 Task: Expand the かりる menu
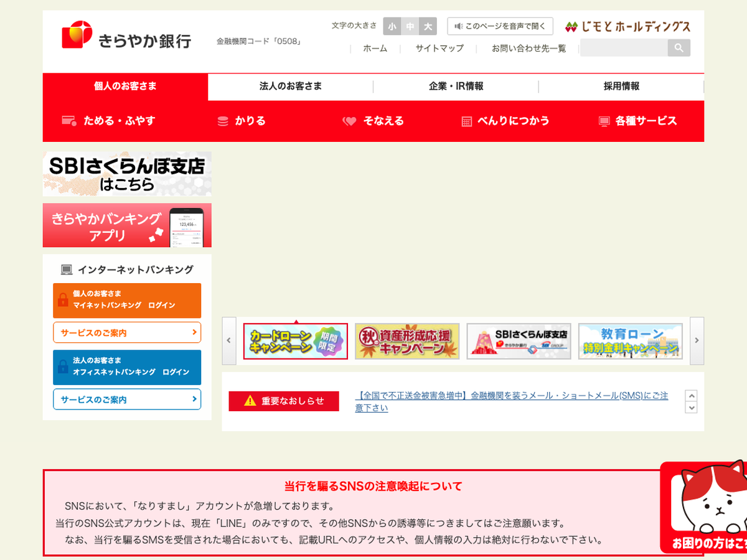[242, 121]
